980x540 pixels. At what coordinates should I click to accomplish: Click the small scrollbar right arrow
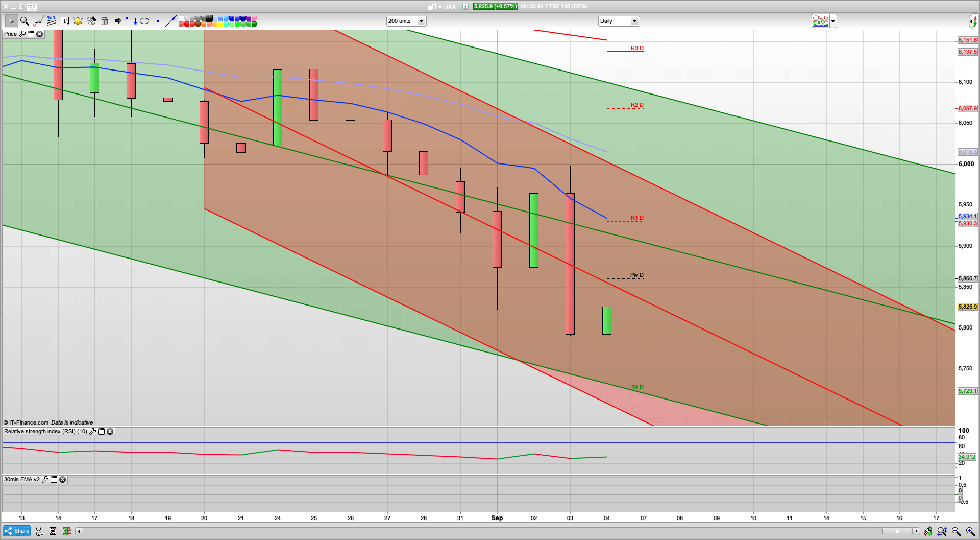point(916,531)
